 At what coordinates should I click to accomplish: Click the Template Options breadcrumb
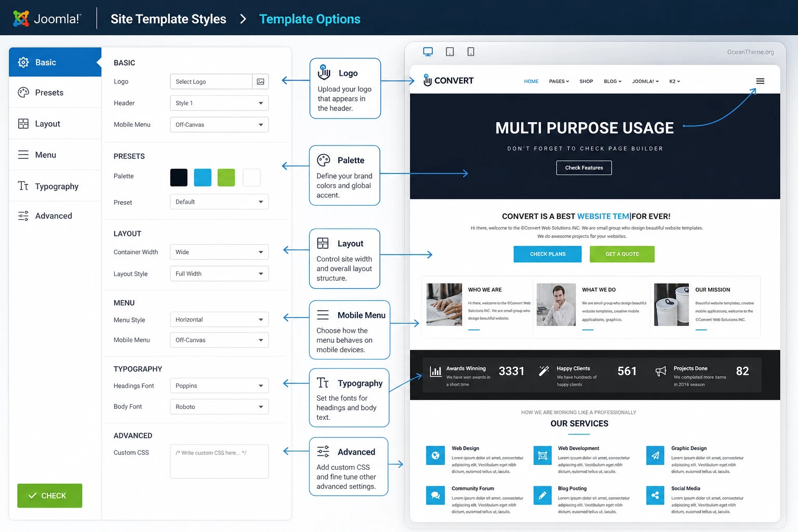tap(310, 19)
